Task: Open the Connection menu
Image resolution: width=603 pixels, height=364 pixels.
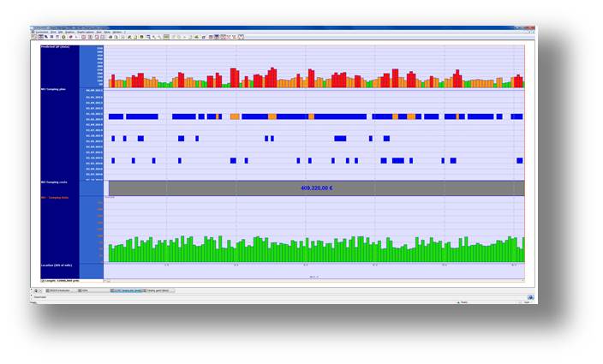Action: coord(42,33)
